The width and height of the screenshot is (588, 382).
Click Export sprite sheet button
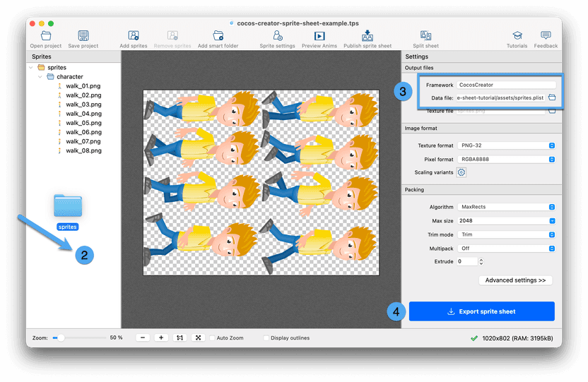coord(481,311)
